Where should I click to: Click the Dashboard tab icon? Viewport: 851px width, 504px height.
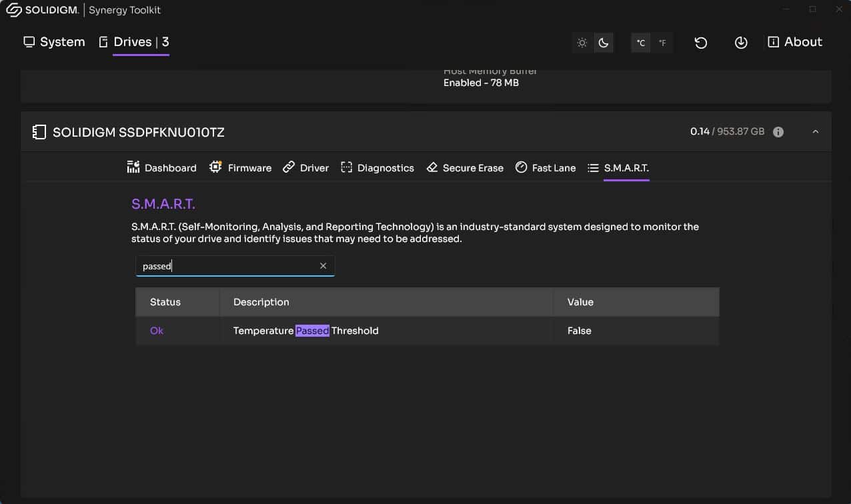point(133,167)
